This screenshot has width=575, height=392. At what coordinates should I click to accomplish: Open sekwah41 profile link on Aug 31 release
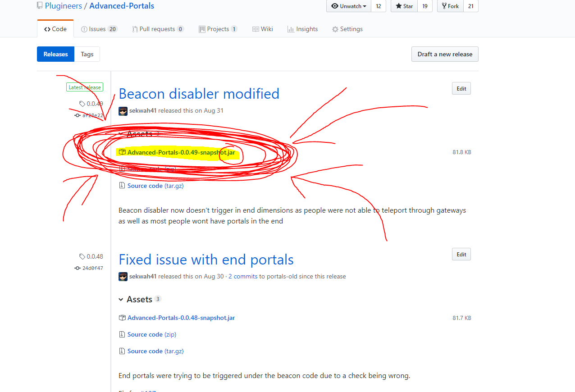143,111
